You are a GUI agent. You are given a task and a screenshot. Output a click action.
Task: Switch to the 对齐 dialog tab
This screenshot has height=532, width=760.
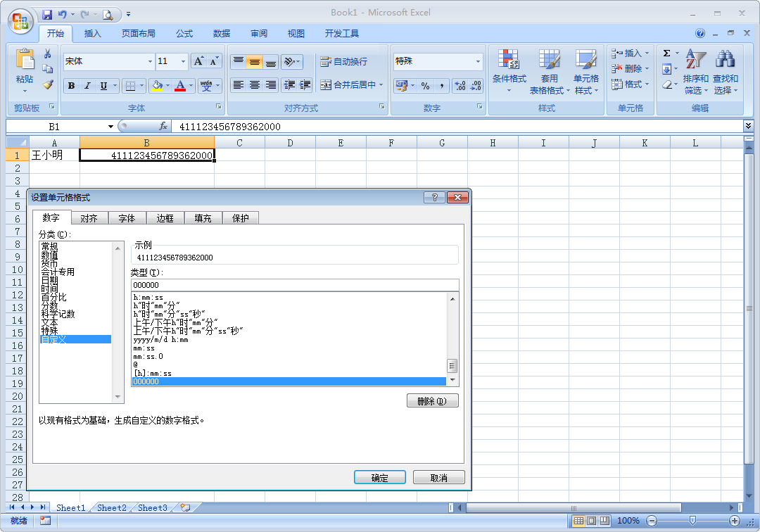(89, 218)
